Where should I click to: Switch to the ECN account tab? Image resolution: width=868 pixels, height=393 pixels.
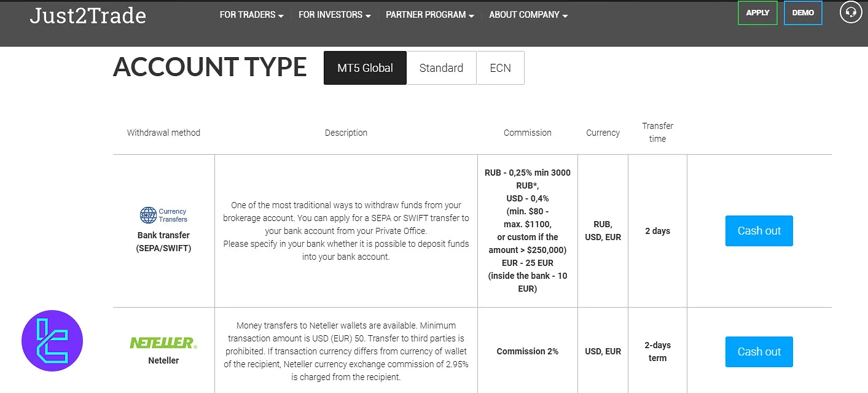[500, 68]
